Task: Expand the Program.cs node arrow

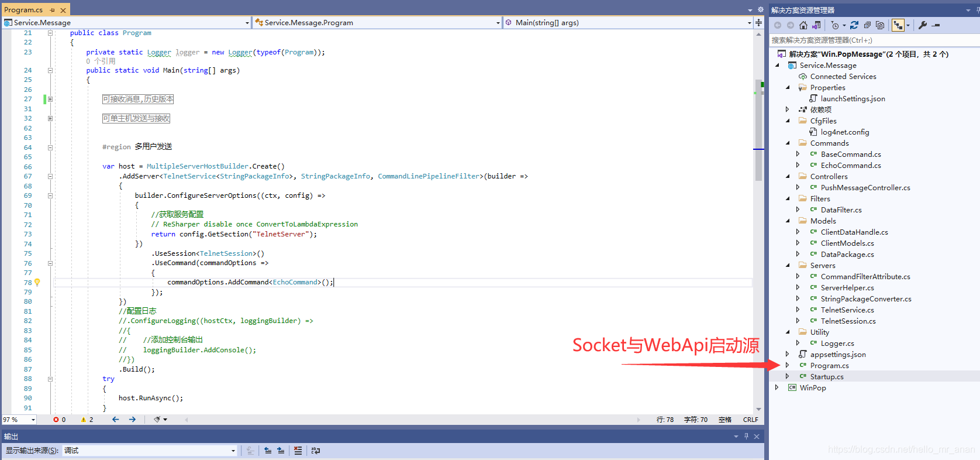Action: point(788,366)
